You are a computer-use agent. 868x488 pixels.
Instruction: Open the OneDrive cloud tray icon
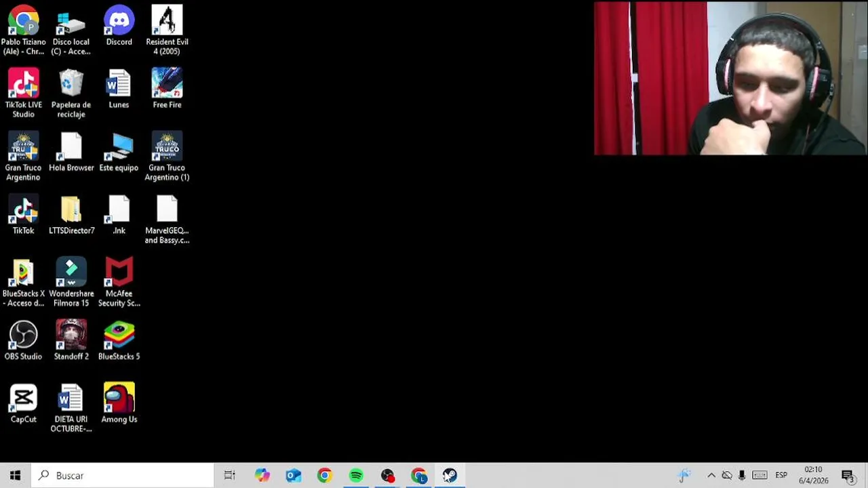coord(726,475)
